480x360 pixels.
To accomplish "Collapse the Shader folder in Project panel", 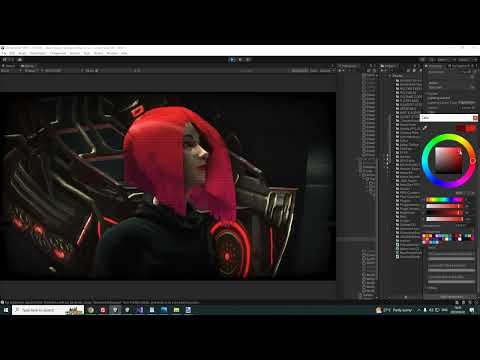I will [x=390, y=76].
